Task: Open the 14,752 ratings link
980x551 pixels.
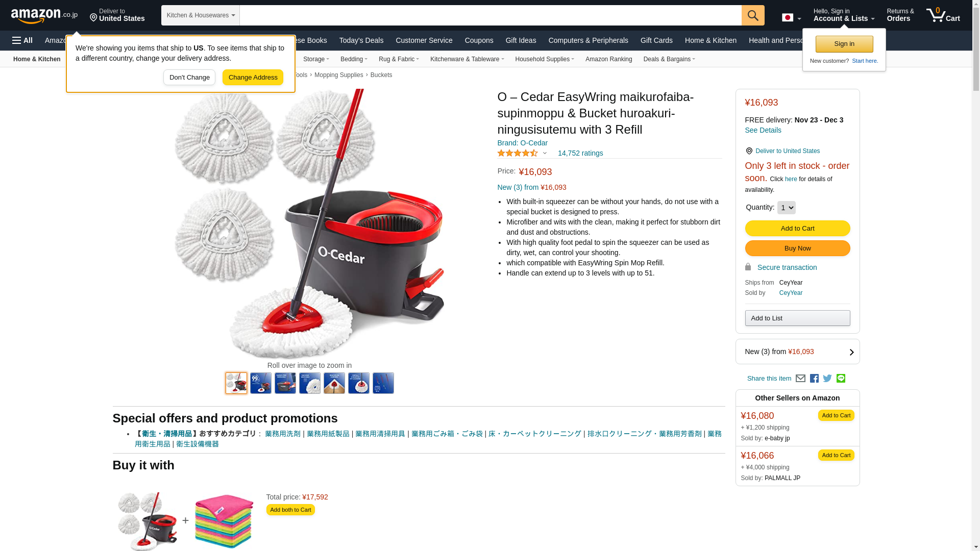Action: tap(580, 153)
